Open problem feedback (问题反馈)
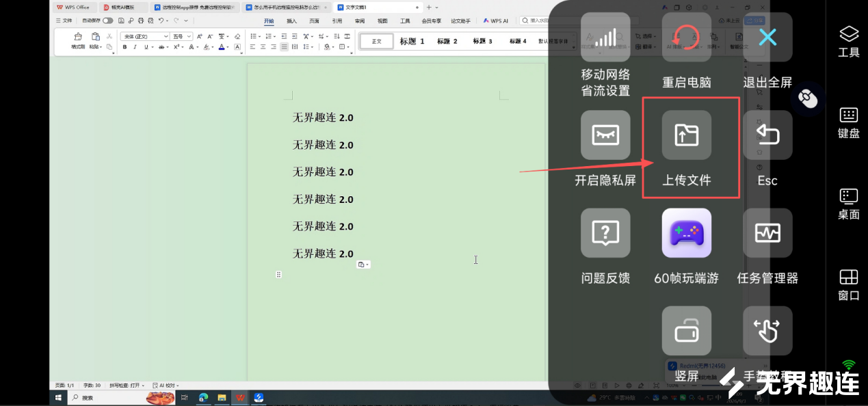Screen dimensions: 868x406 tap(605, 233)
